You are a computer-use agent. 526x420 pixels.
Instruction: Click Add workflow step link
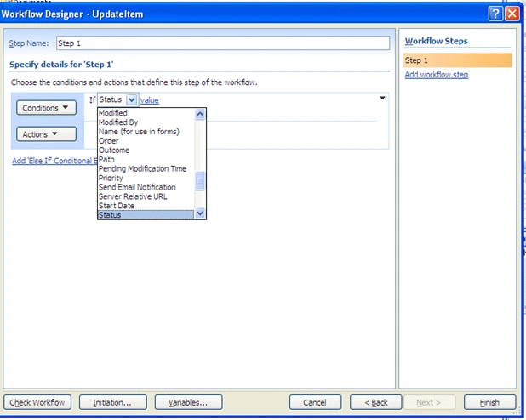coord(436,75)
